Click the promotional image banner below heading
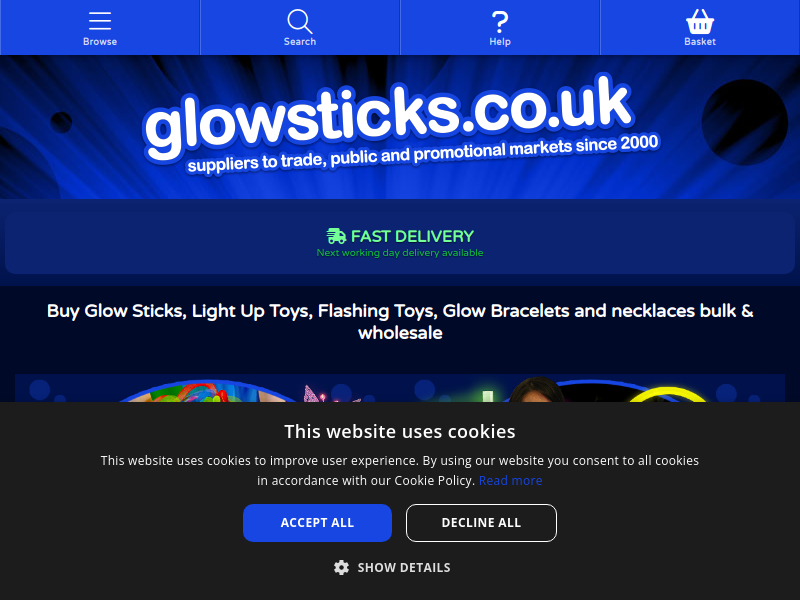800x600 pixels. pyautogui.click(x=400, y=388)
